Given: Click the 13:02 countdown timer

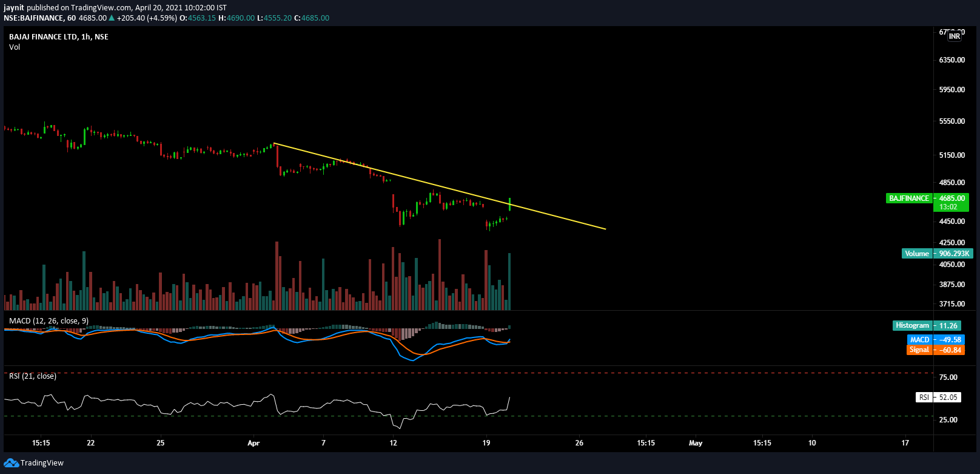Looking at the screenshot, I should point(948,207).
